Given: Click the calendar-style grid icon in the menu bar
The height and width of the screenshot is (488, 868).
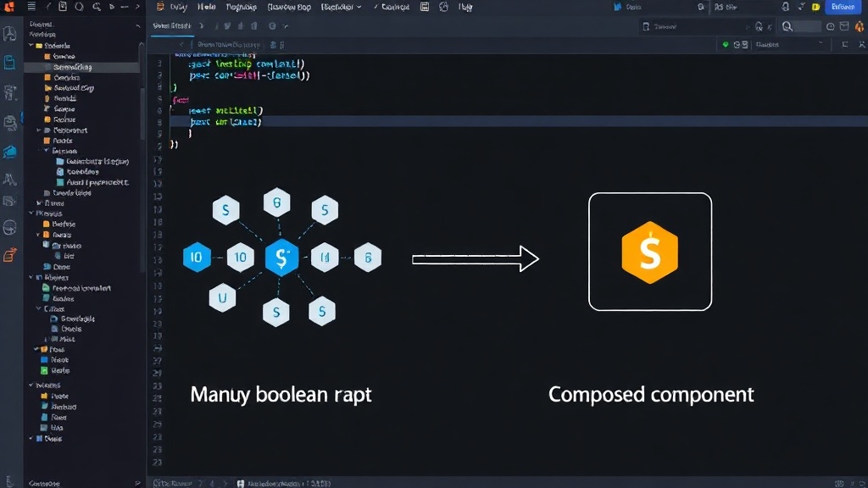Looking at the screenshot, I should tap(425, 7).
